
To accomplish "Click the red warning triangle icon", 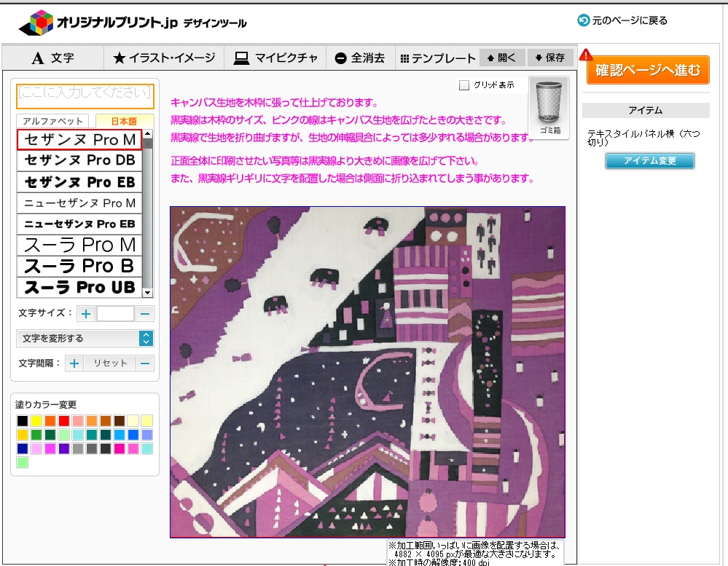I will tap(585, 55).
